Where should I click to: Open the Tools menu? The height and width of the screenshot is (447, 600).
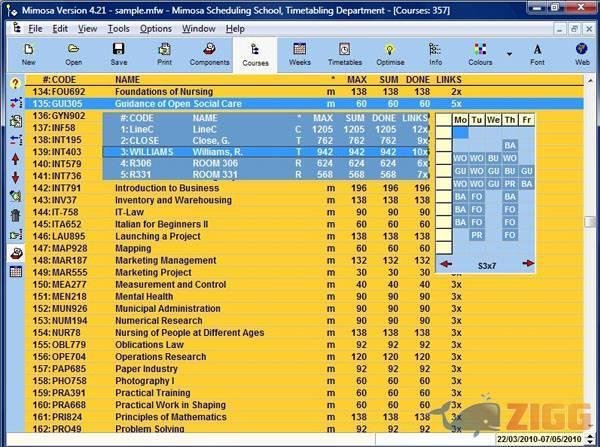[x=118, y=28]
